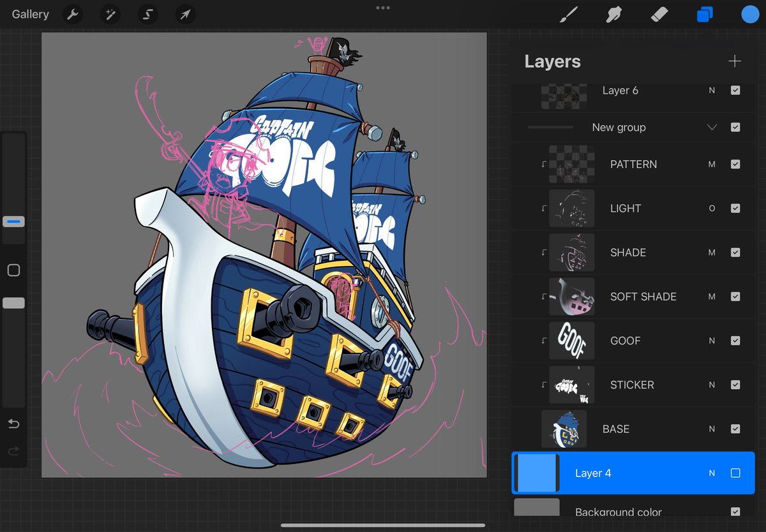The width and height of the screenshot is (766, 532).
Task: Enable visibility for Layer 4
Action: (735, 473)
